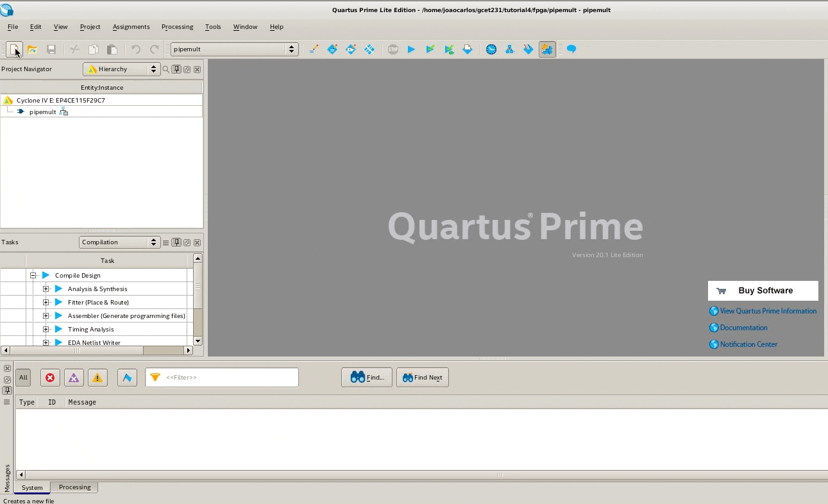This screenshot has width=828, height=504.
Task: Open the Project menu
Action: (x=90, y=27)
